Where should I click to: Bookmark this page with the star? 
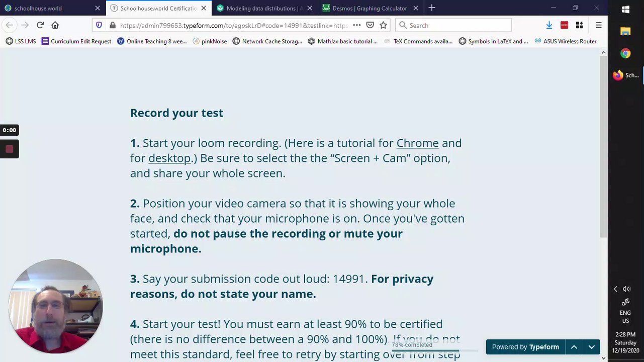383,25
